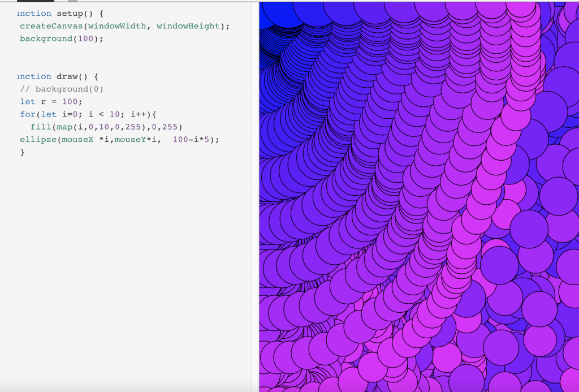Click the "setup" function name in the code

pos(70,14)
